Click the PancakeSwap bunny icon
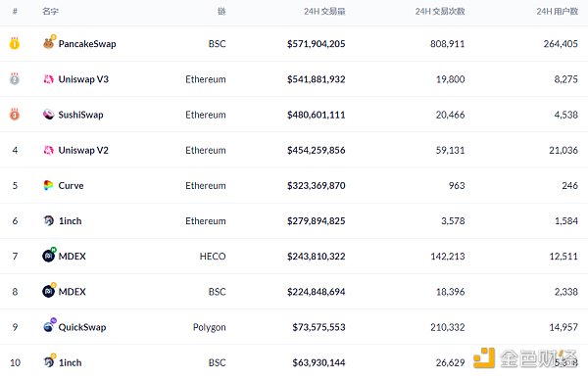Viewport: 588px width, 379px height. (x=49, y=42)
